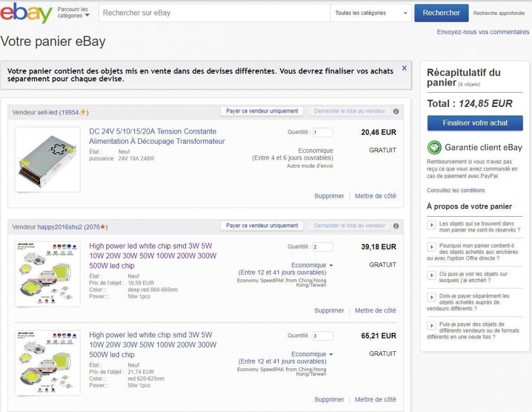
Task: Expand 'Puis-je payer des objets de différents vendeurs' question
Action: pyautogui.click(x=431, y=325)
